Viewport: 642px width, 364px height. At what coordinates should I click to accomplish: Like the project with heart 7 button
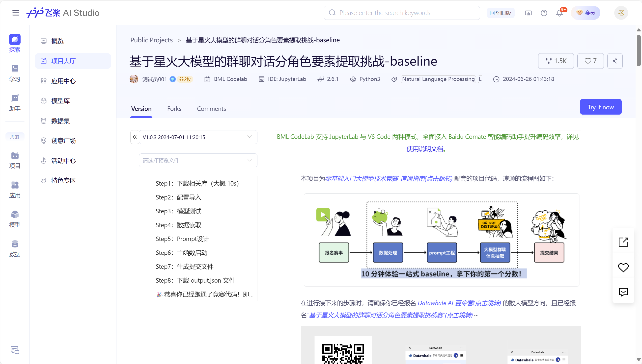point(590,61)
